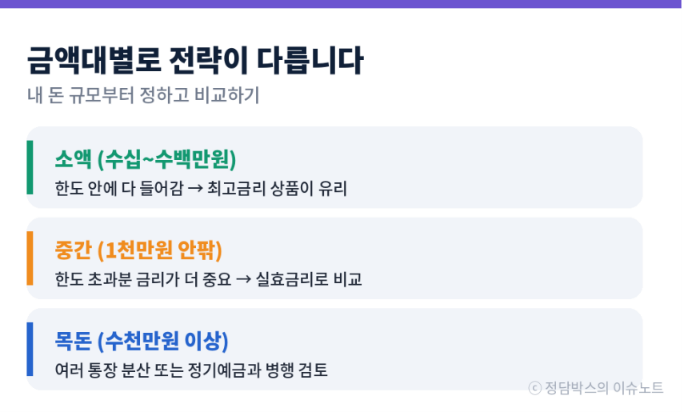Select the orange accent bar of the 중간 card
Screen dimensions: 682x412
pyautogui.click(x=30, y=258)
